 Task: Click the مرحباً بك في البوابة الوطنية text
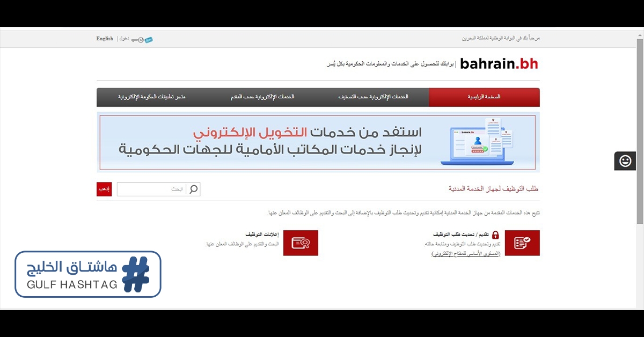tap(501, 39)
